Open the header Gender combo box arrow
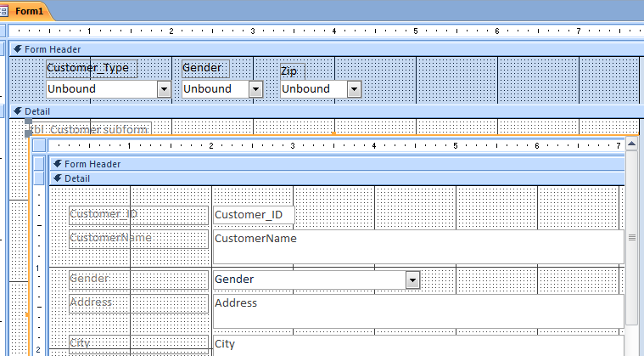The height and width of the screenshot is (356, 644). pos(255,89)
